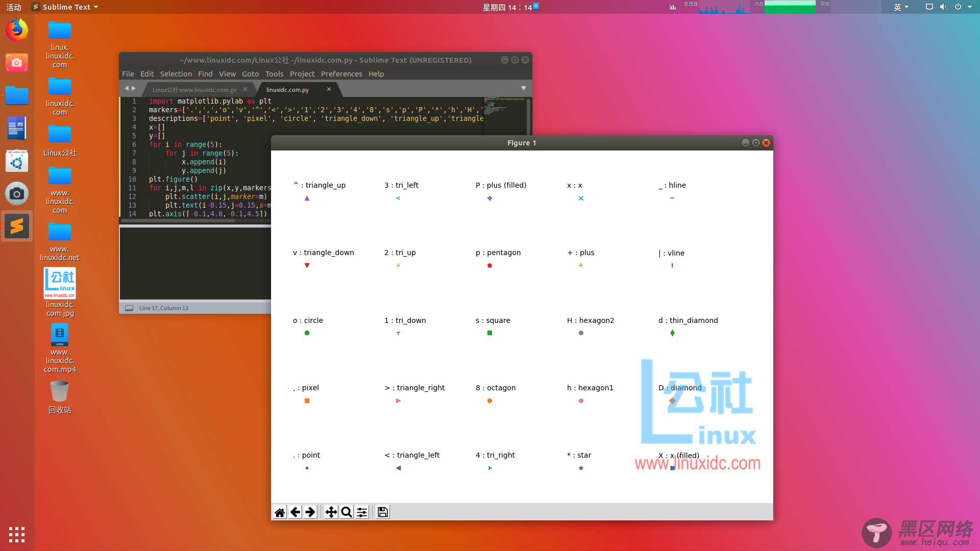The image size is (980, 551).
Task: Open the File menu in Sublime Text
Action: (128, 74)
